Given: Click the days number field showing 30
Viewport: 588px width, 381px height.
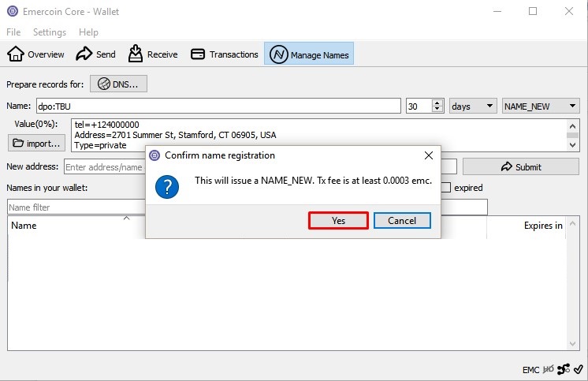Looking at the screenshot, I should 419,106.
